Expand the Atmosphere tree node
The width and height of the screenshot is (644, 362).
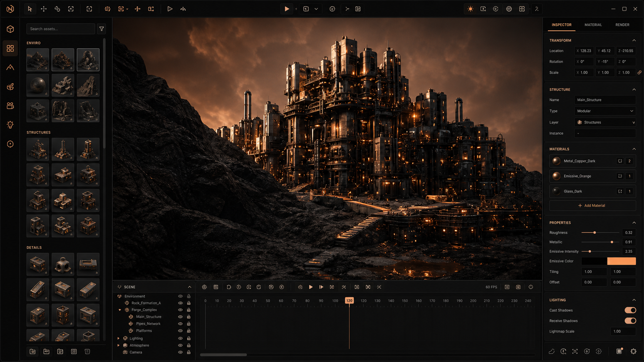(119, 345)
